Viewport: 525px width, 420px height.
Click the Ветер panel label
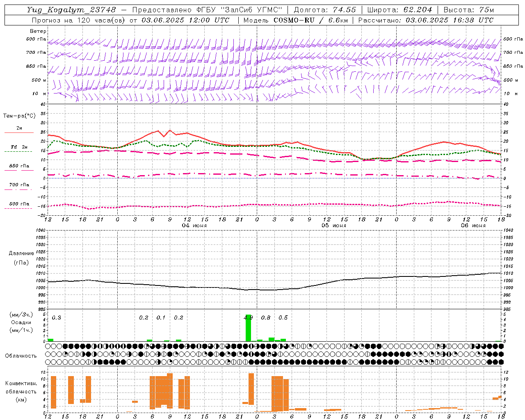[x=38, y=31]
